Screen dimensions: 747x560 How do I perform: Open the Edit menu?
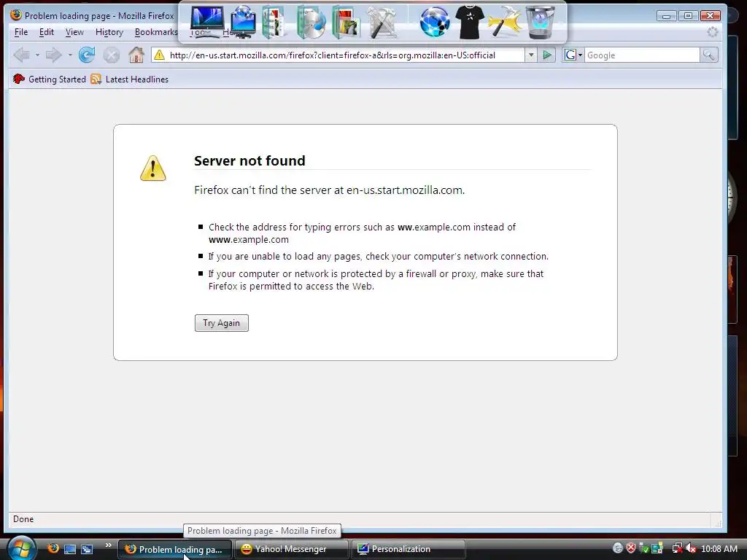click(46, 32)
